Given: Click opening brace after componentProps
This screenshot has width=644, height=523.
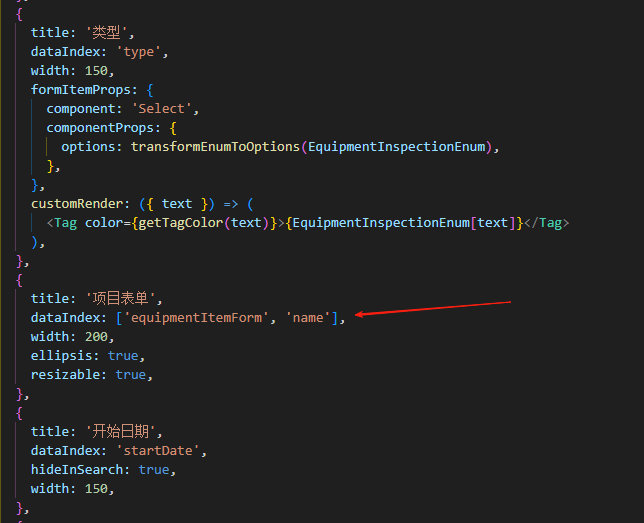Looking at the screenshot, I should tap(173, 128).
